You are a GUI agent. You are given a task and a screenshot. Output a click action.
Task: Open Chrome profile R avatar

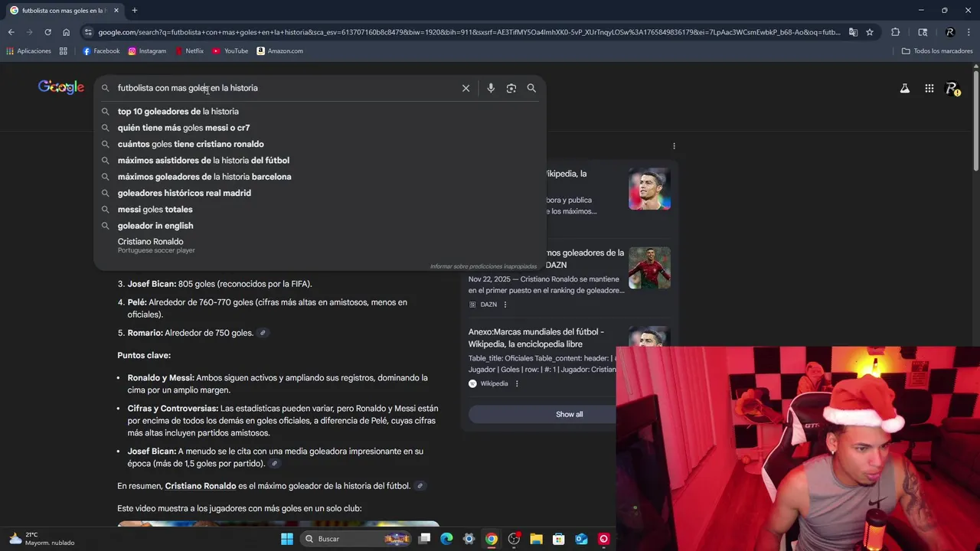click(950, 32)
